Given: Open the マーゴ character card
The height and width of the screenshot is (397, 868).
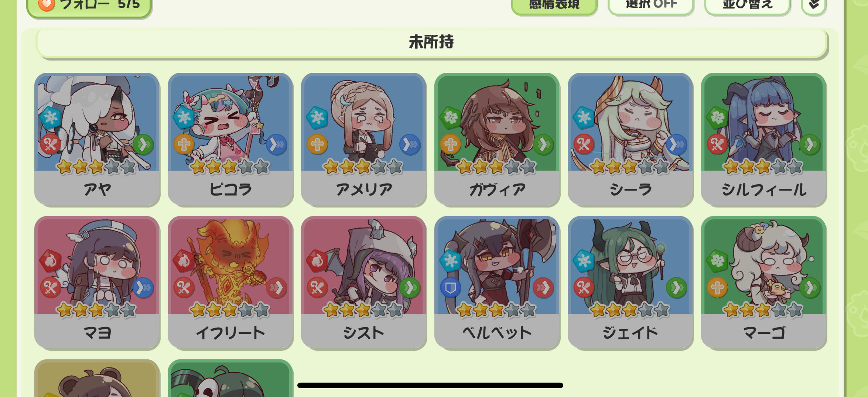Looking at the screenshot, I should pos(763,282).
